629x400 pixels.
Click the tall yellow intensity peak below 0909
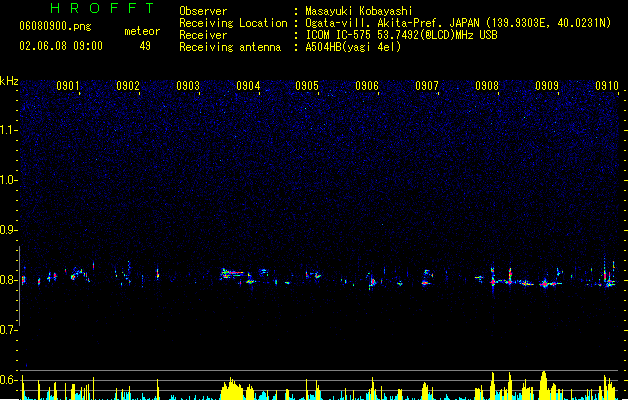[544, 384]
